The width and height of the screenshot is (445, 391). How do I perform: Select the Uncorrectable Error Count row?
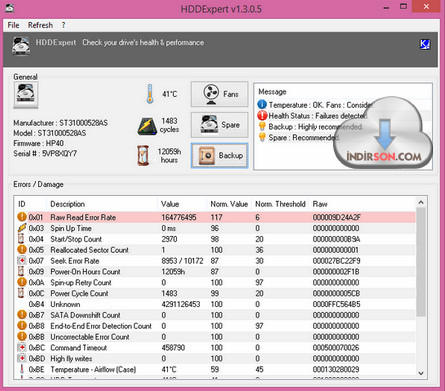tap(215, 337)
